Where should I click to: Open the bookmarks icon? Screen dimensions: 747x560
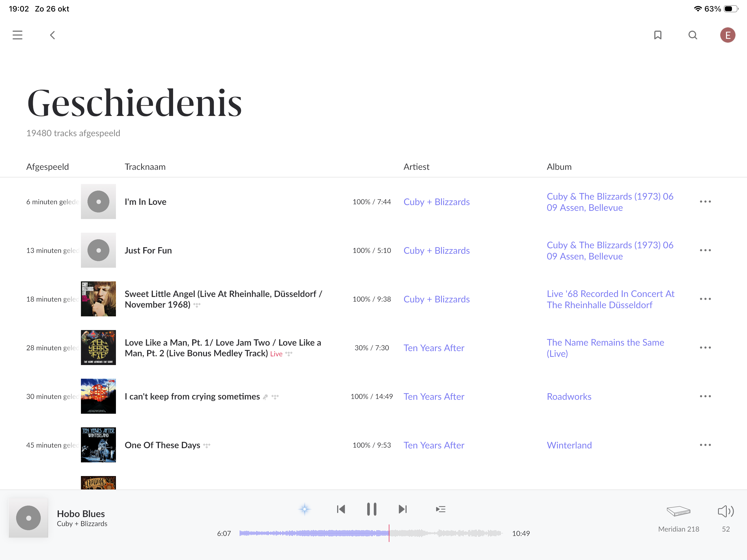tap(658, 35)
